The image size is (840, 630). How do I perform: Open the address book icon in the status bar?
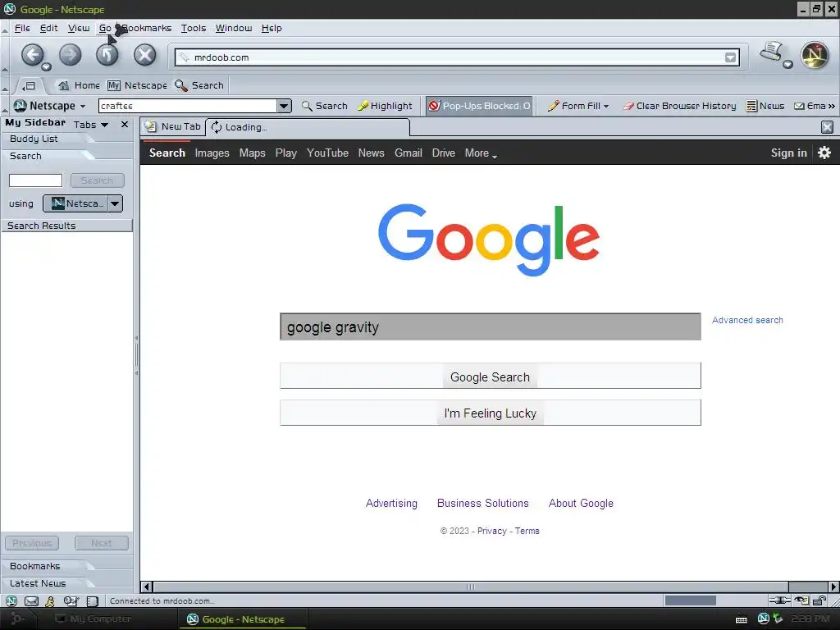pyautogui.click(x=92, y=601)
